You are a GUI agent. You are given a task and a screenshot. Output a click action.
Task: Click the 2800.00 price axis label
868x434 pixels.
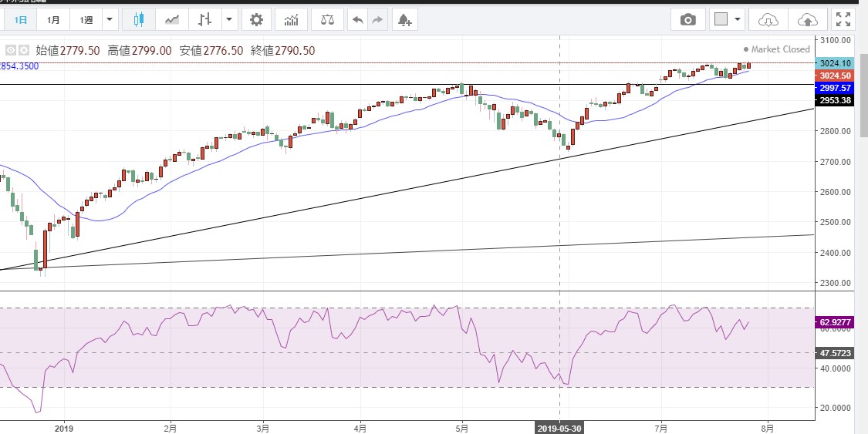pos(836,131)
